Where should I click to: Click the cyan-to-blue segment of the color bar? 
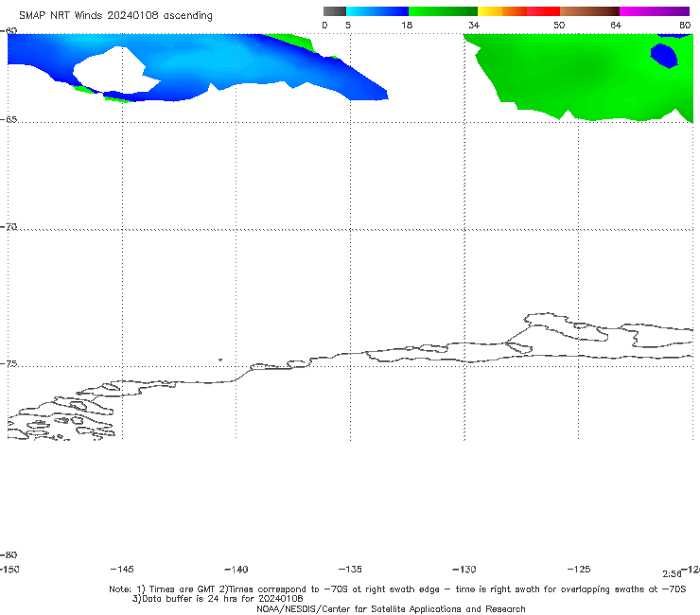click(377, 11)
